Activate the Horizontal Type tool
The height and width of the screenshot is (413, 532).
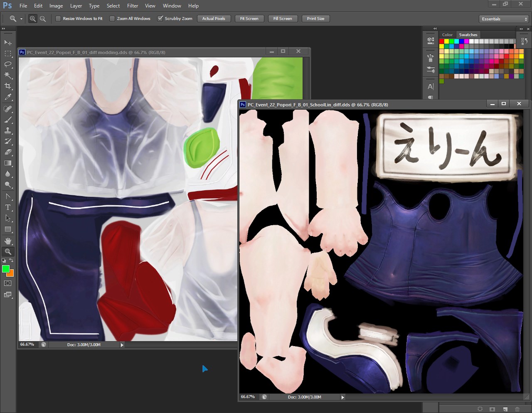tap(8, 207)
